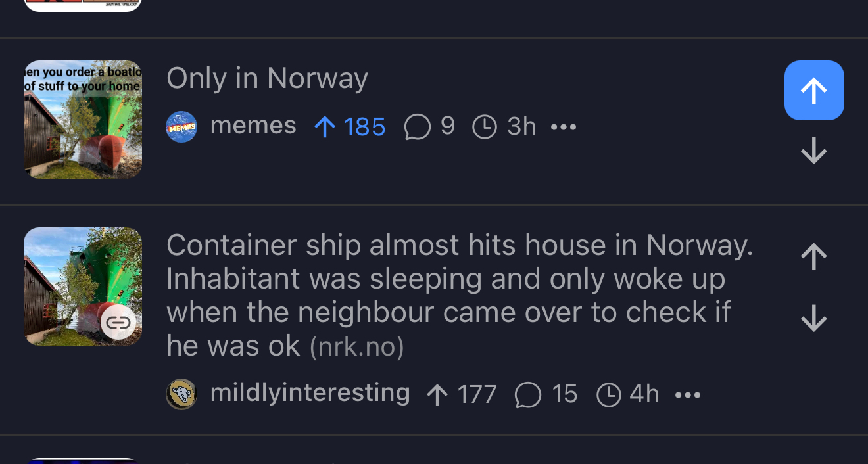Open more options for memes post
Viewport: 868px width, 464px height.
[x=564, y=127]
